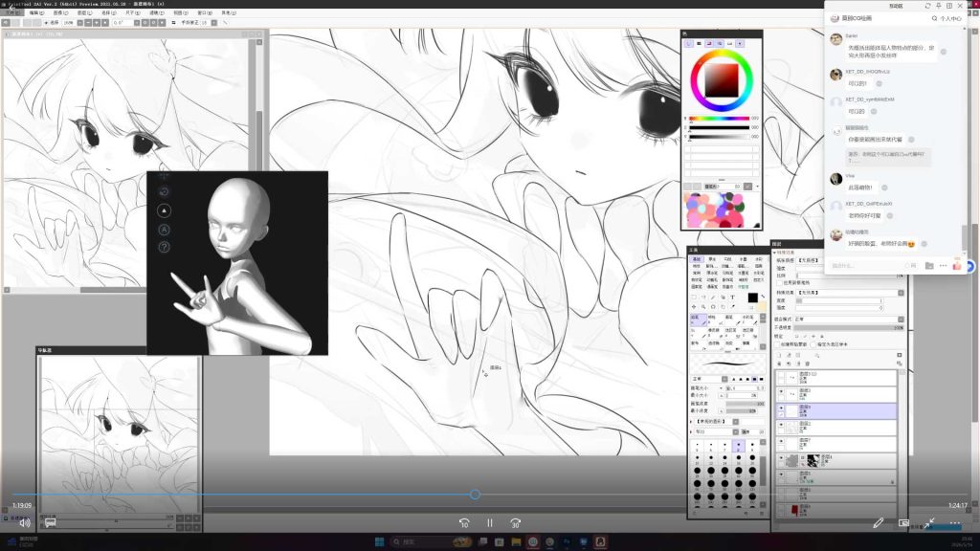Open the subtitles icon in video player

[51, 522]
